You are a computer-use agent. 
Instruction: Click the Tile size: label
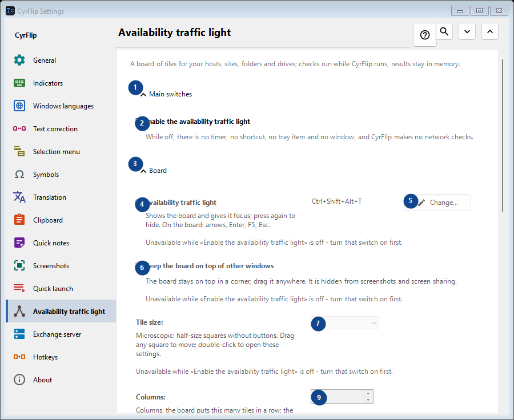pyautogui.click(x=150, y=322)
